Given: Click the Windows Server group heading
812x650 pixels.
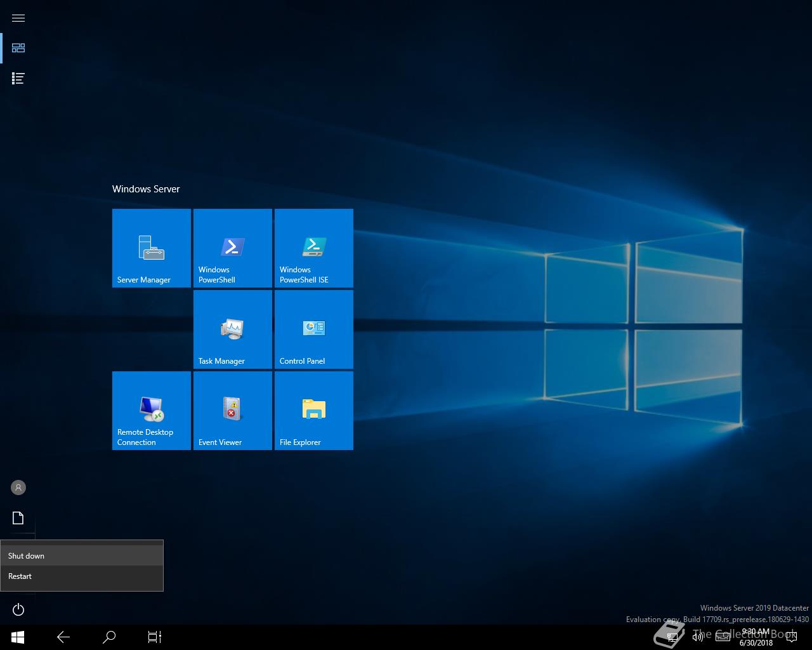Looking at the screenshot, I should tap(146, 189).
